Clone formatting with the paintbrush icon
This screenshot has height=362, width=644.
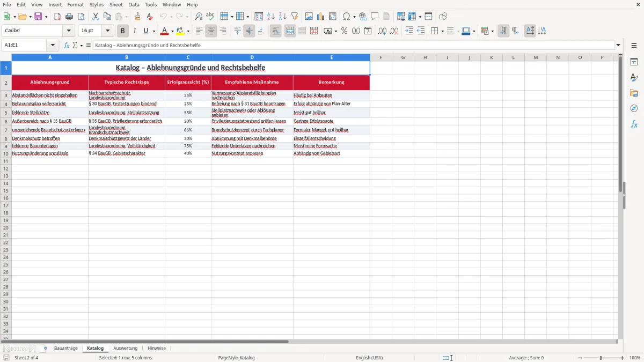[x=137, y=17]
